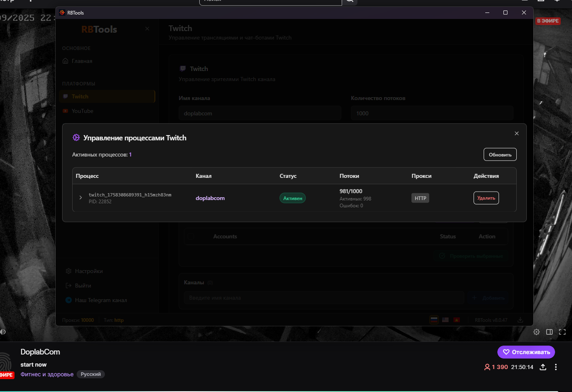Tick the Accounts table header checkbox
This screenshot has height=392, width=572.
click(x=191, y=237)
